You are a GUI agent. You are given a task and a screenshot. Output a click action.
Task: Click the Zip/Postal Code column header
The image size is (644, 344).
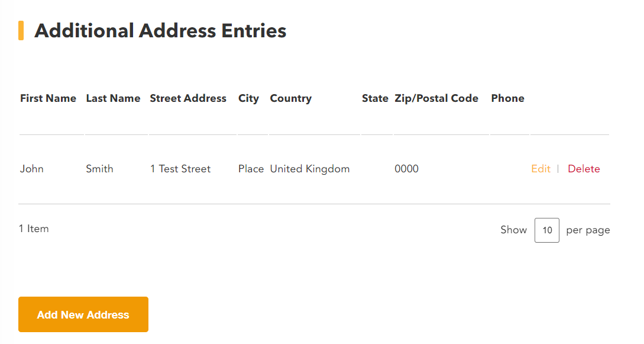(436, 99)
